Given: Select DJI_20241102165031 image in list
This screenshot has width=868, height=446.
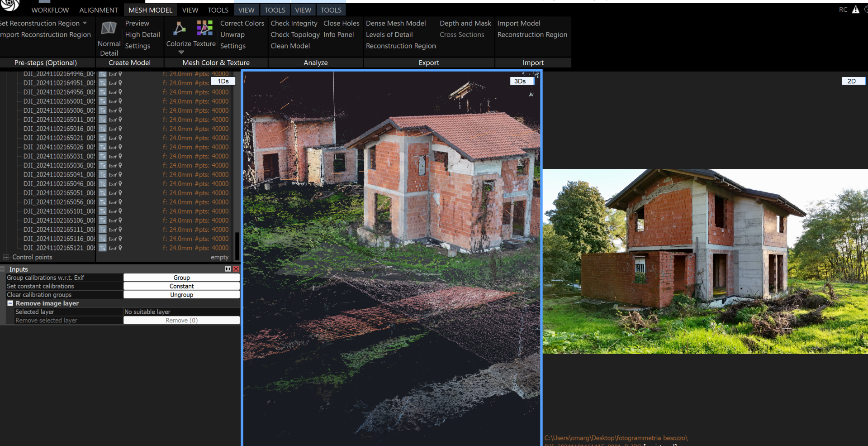Looking at the screenshot, I should point(59,156).
